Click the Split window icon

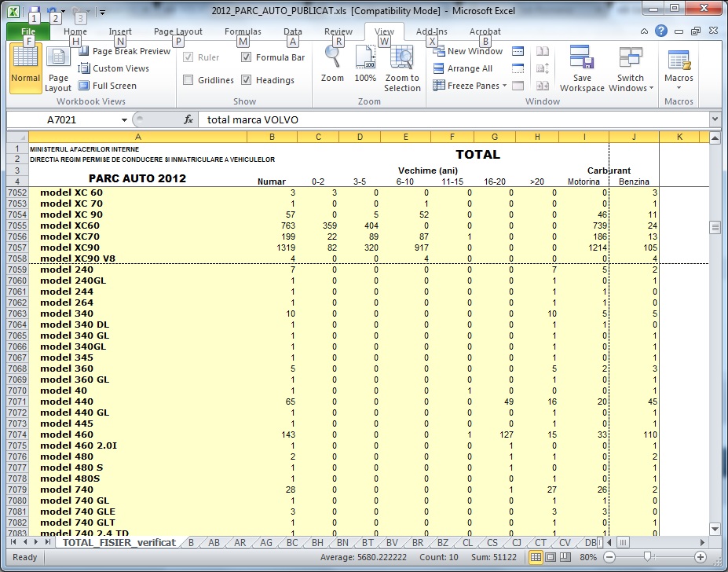click(518, 51)
